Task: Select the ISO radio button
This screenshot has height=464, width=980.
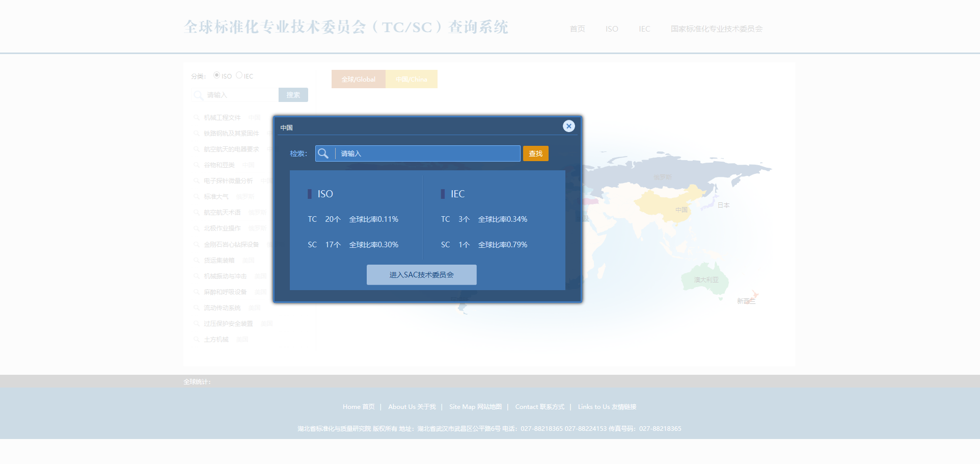Action: click(217, 75)
